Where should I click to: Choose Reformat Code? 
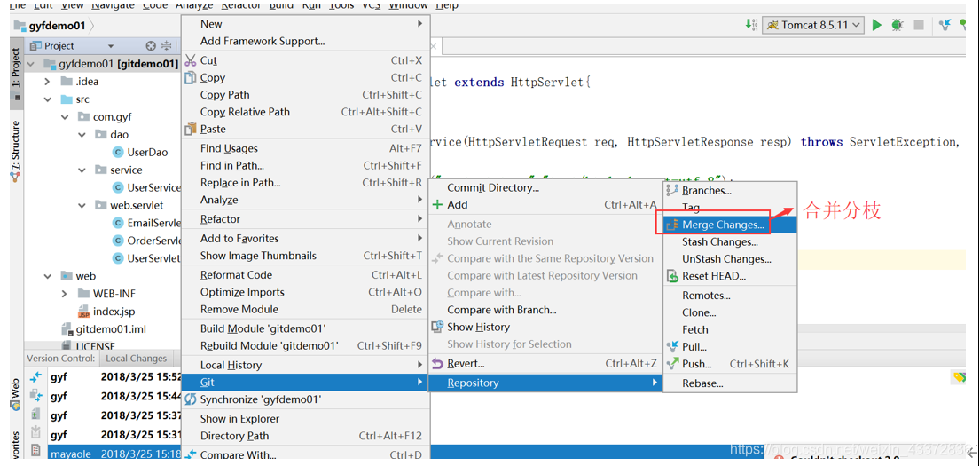(304, 274)
